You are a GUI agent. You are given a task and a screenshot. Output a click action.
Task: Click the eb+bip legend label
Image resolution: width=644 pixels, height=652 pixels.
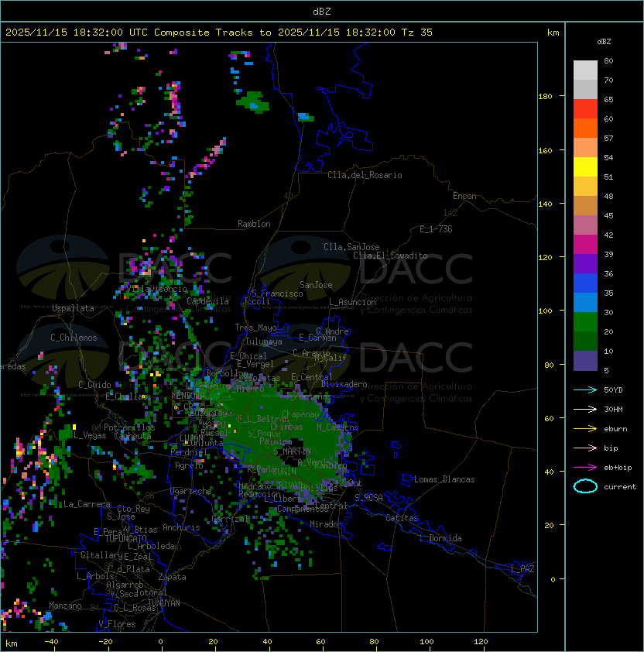(x=618, y=468)
